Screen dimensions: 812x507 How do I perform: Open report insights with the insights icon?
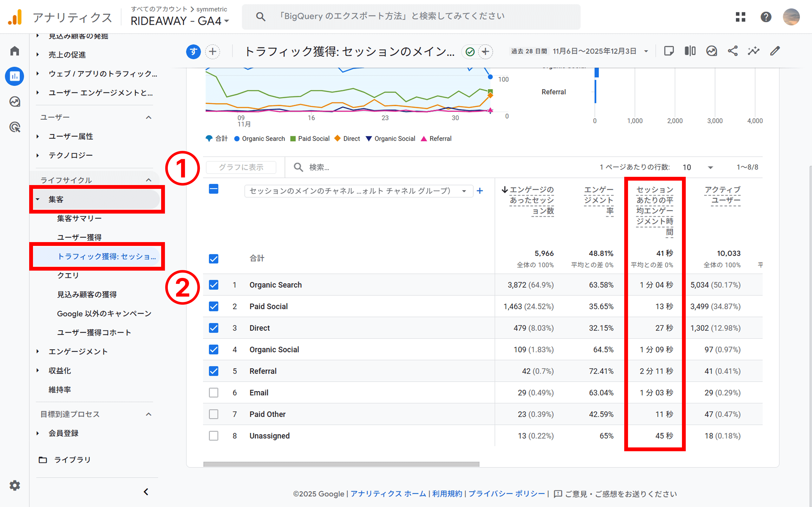(754, 51)
